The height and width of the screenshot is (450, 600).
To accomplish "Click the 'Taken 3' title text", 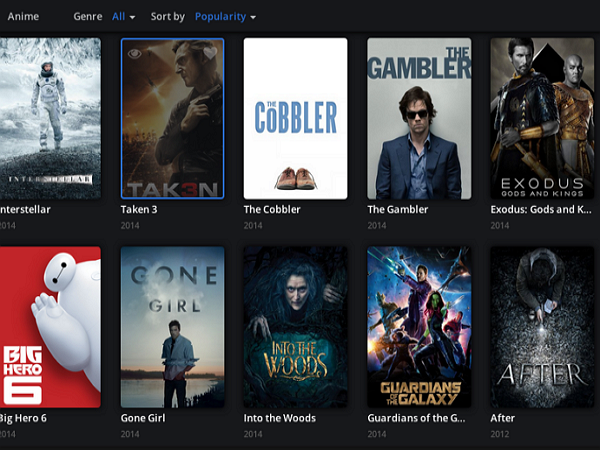I will click(139, 209).
